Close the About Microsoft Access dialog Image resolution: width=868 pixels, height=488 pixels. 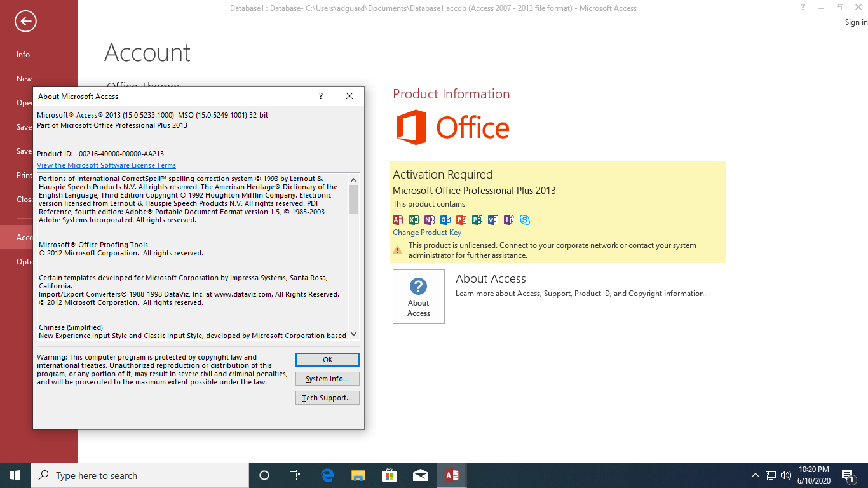tap(349, 96)
